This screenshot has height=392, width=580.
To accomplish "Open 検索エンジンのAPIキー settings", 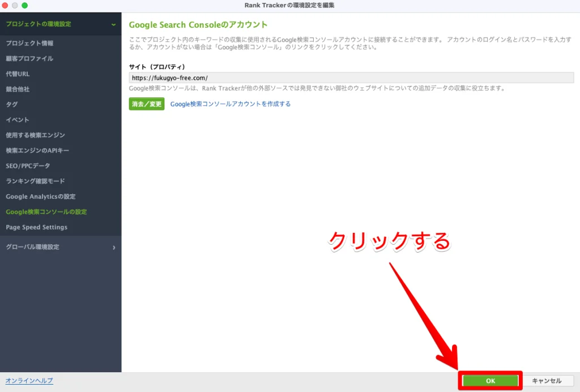I will (x=37, y=151).
